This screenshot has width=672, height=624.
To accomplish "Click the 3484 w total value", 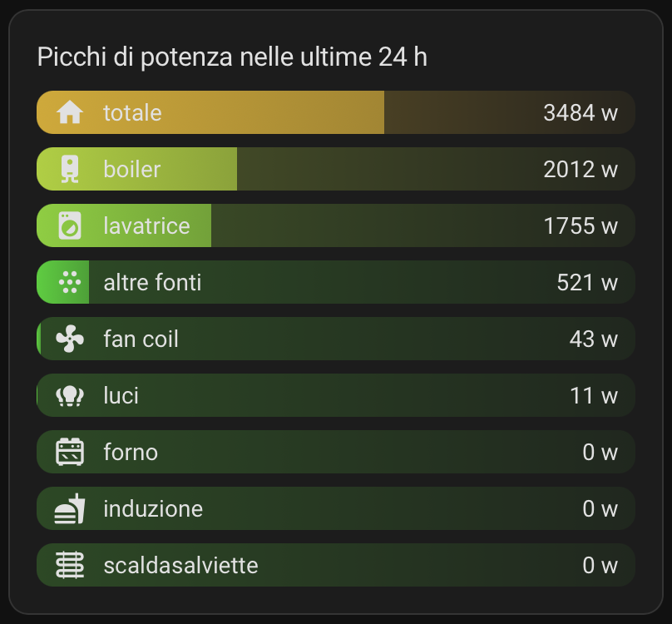I will 580,113.
